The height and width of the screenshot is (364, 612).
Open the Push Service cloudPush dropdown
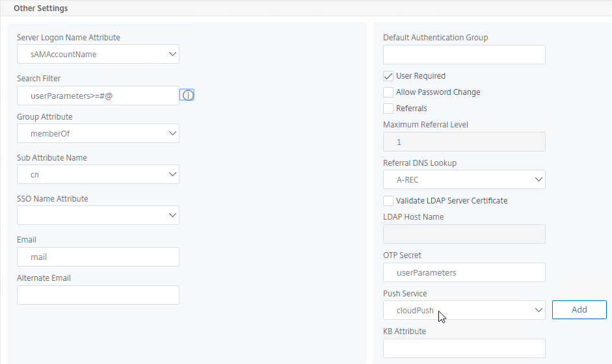coord(464,310)
